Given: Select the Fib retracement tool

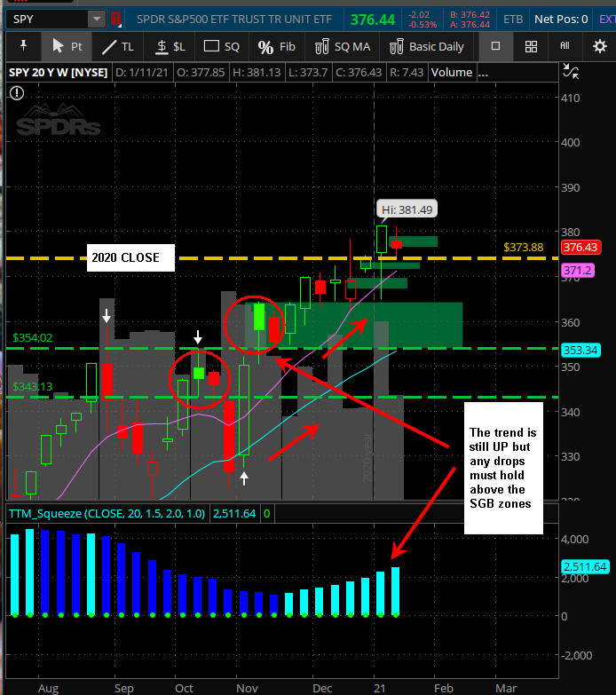Looking at the screenshot, I should tap(277, 46).
